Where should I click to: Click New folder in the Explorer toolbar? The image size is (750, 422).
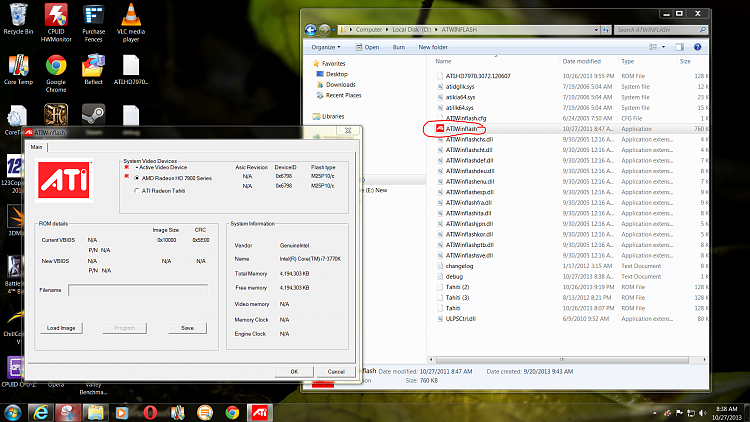433,47
